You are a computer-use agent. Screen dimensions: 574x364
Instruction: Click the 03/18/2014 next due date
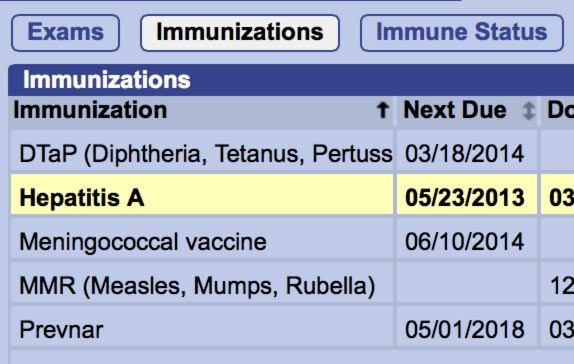464,153
